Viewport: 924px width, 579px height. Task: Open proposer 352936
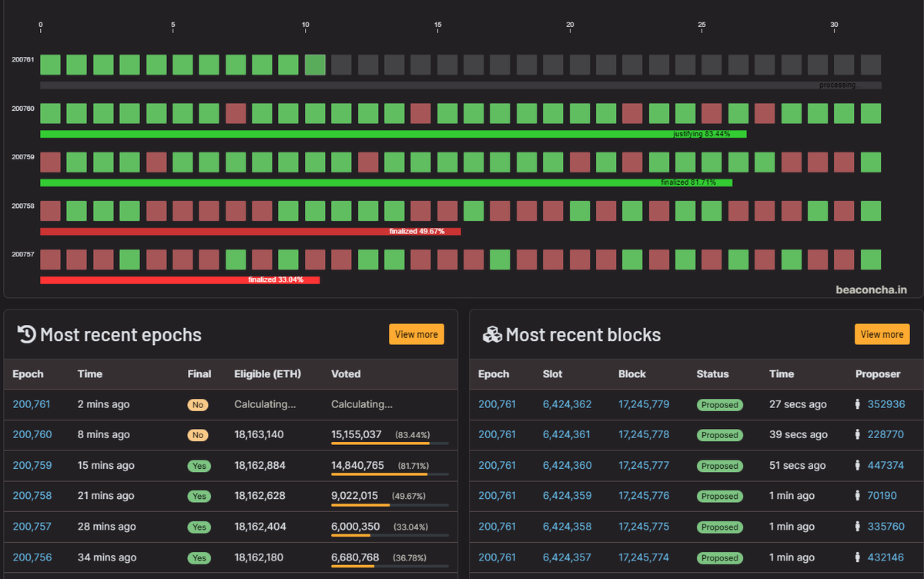886,404
